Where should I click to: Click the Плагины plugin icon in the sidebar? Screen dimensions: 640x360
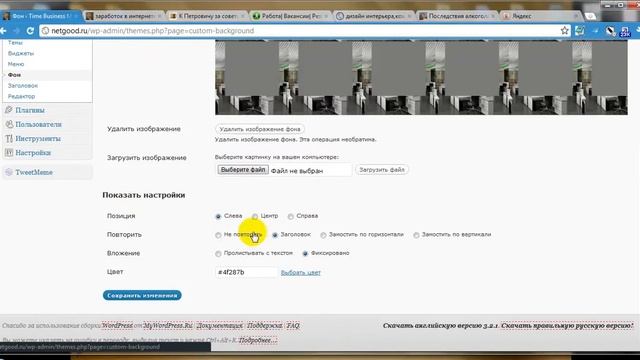[9, 110]
